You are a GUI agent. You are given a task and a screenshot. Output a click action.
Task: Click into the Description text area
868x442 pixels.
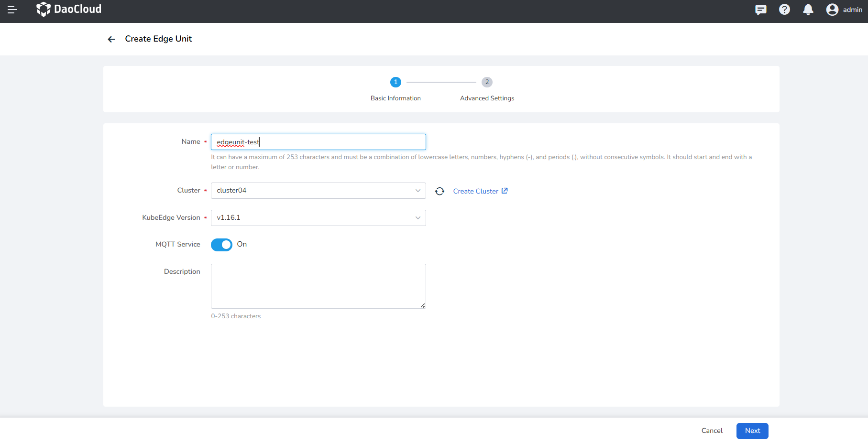pos(318,286)
